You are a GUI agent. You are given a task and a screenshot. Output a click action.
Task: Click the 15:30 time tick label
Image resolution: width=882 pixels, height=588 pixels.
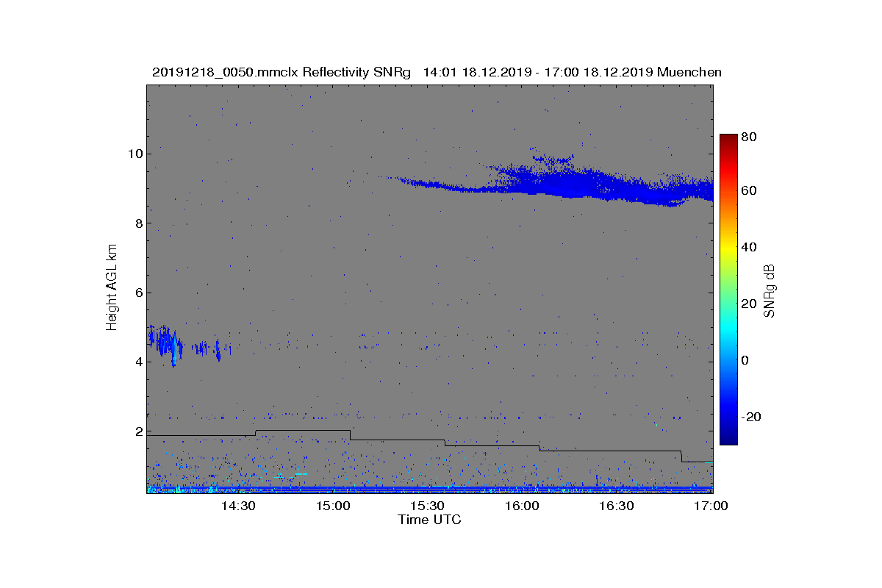pyautogui.click(x=426, y=506)
